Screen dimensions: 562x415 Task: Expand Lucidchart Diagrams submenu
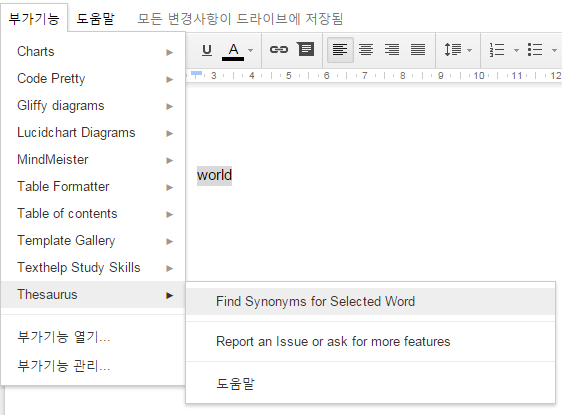(93, 133)
